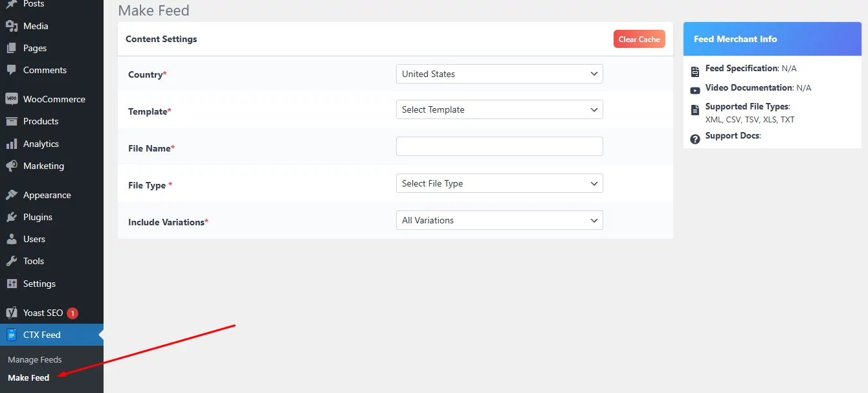Click the Marketing megaphone icon
This screenshot has height=393, width=868.
12,166
